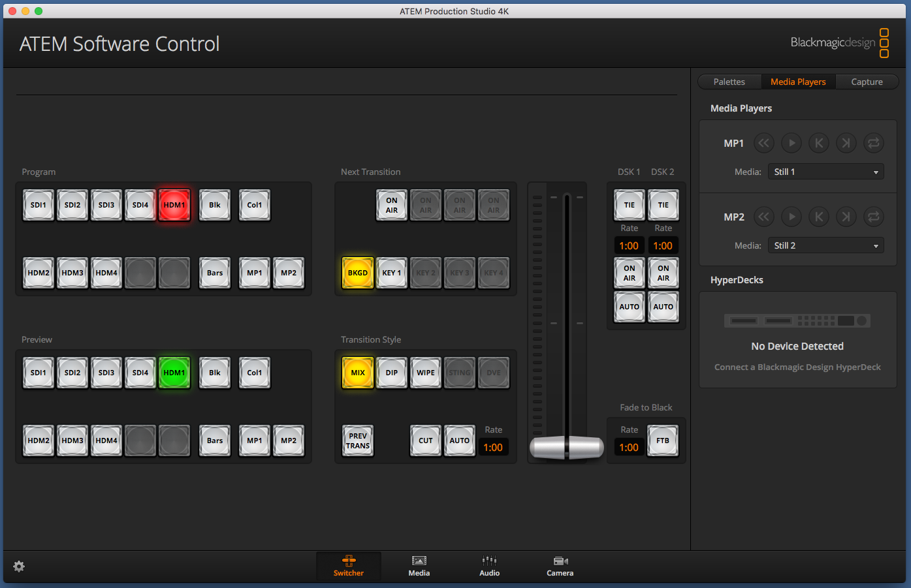Select HDM3 on the Program bus
Screen dimensions: 911x588
[x=72, y=273]
